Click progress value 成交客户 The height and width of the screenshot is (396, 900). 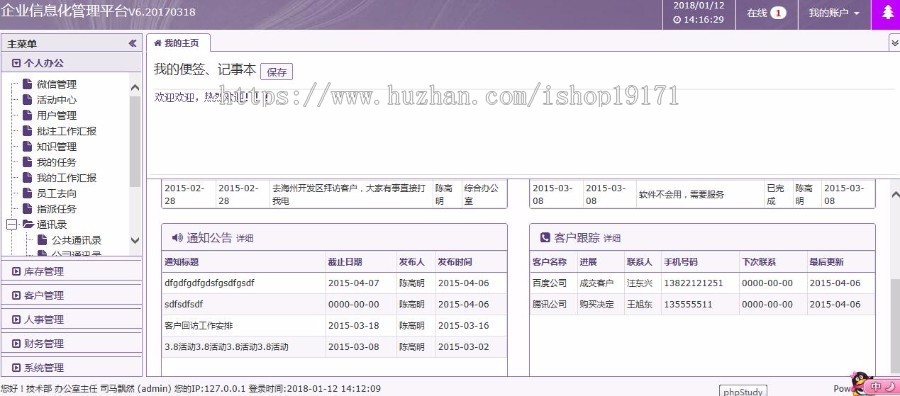(596, 283)
